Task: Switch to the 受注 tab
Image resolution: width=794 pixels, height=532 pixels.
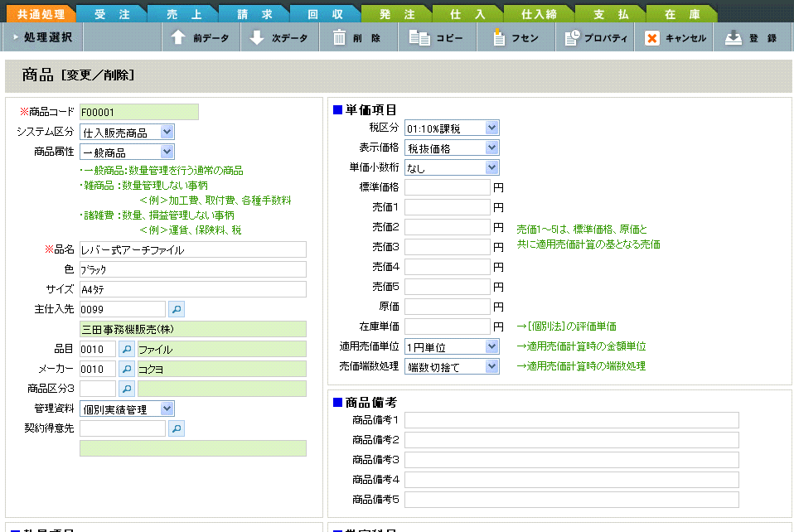Action: click(x=112, y=14)
